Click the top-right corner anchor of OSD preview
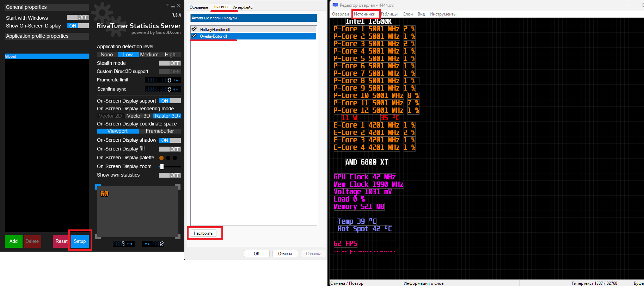 pos(178,186)
